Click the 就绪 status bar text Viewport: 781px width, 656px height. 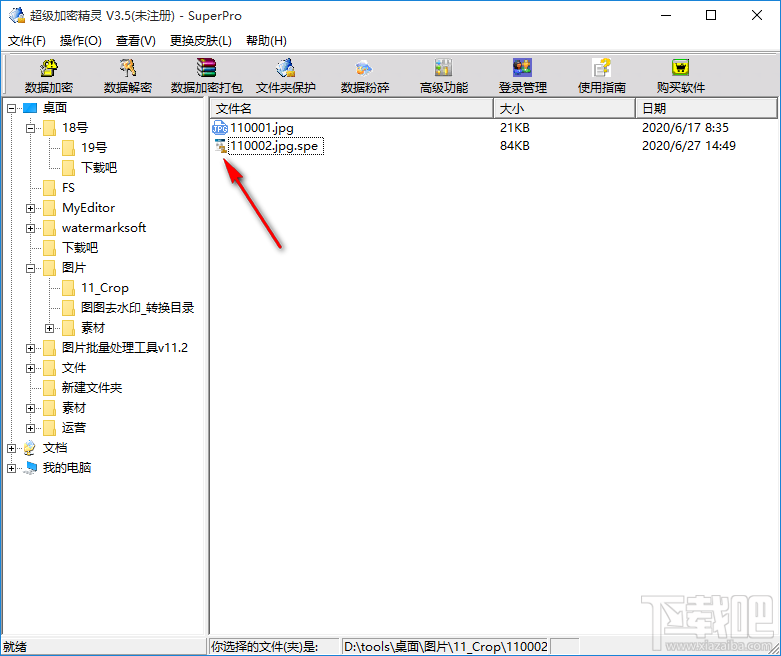pyautogui.click(x=15, y=647)
